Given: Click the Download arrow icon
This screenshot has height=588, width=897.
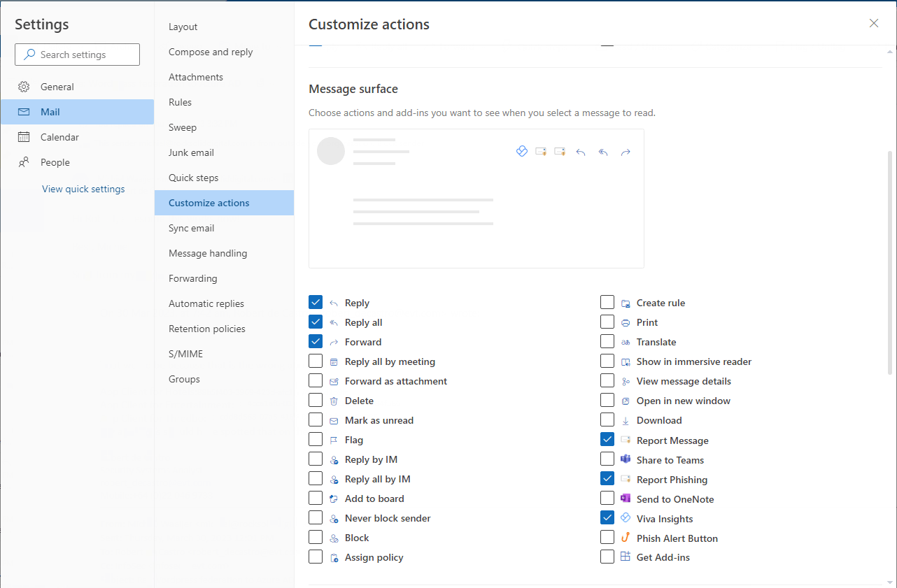Looking at the screenshot, I should [x=626, y=420].
